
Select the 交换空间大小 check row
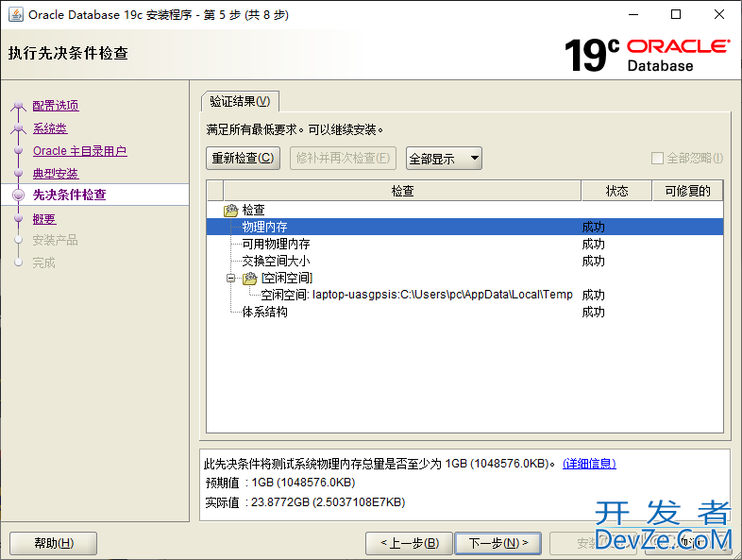pyautogui.click(x=464, y=261)
